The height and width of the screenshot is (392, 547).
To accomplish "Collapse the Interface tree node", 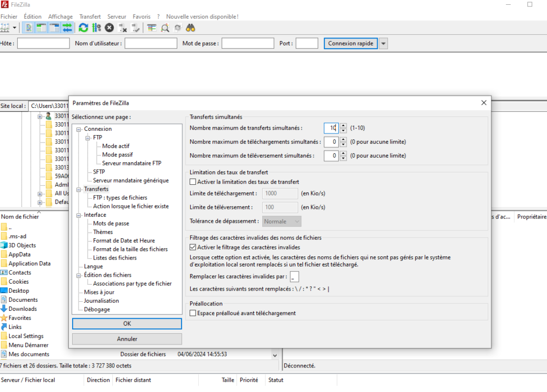I will coord(79,215).
